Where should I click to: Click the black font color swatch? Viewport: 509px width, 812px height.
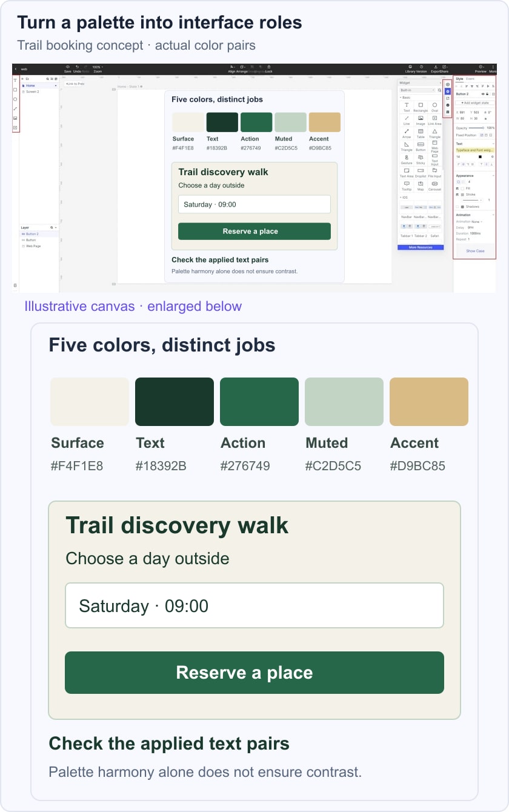(x=480, y=156)
